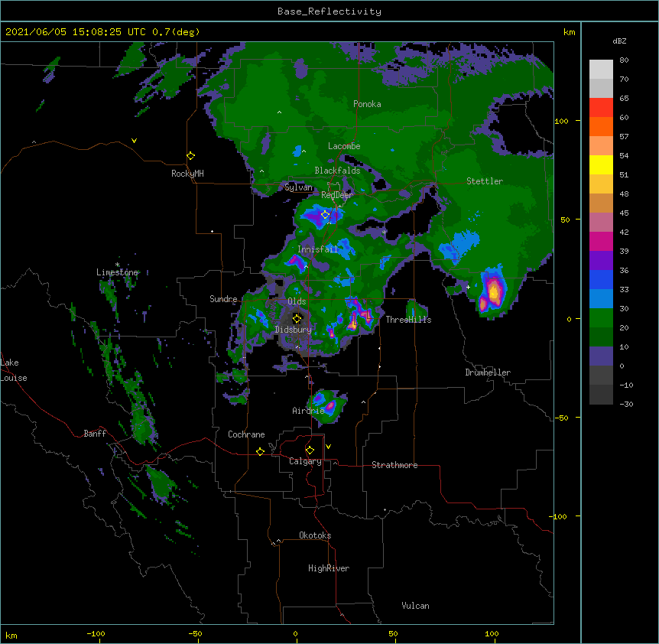Click the Calgary city label
659x644 pixels.
305,461
